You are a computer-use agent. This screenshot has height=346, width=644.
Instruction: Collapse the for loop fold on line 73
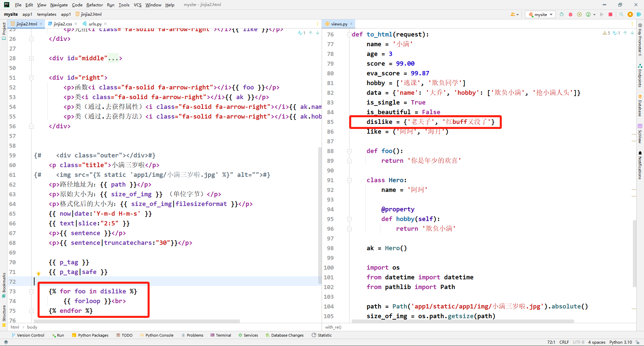coord(31,291)
